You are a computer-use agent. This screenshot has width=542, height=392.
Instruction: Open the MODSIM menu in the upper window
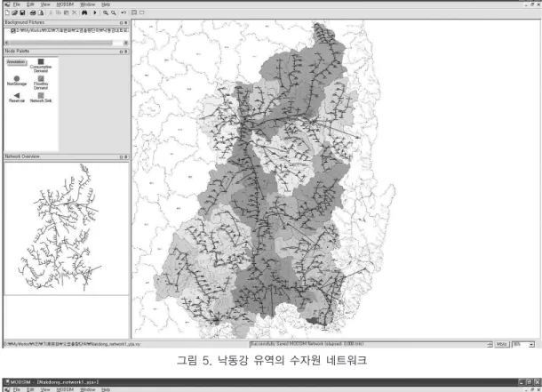tap(65, 4)
